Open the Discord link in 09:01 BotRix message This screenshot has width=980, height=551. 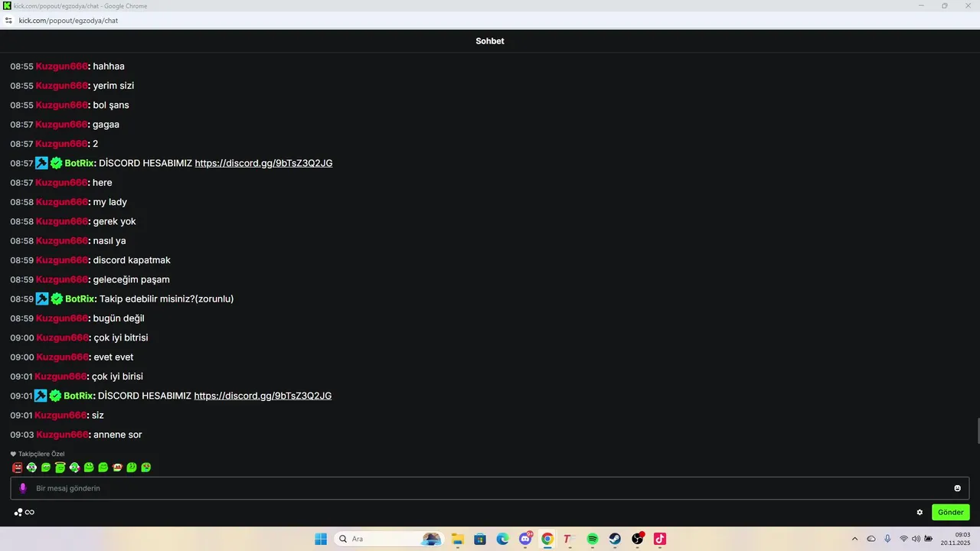(263, 396)
